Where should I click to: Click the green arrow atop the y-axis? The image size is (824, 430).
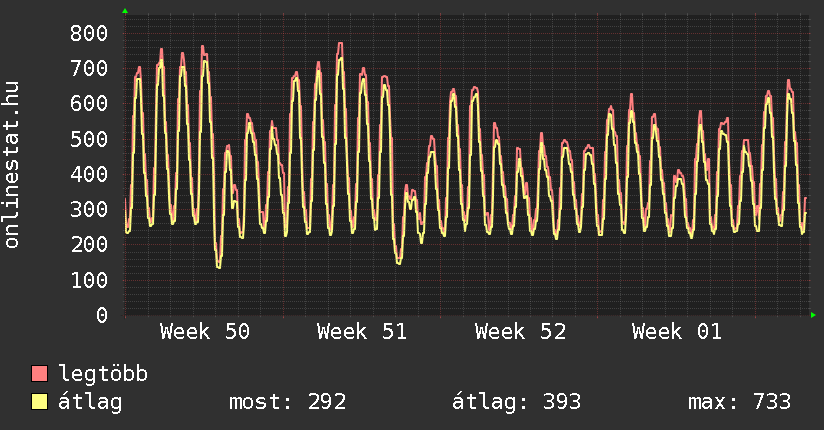[x=124, y=11]
